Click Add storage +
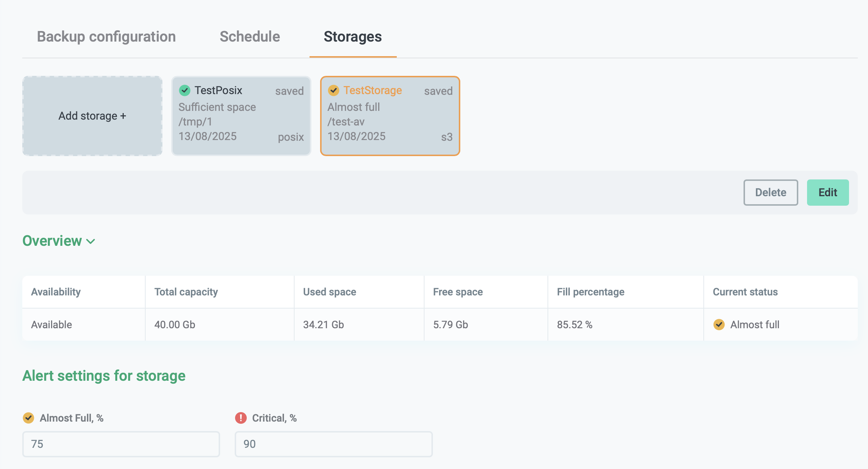This screenshot has width=868, height=469. click(92, 116)
